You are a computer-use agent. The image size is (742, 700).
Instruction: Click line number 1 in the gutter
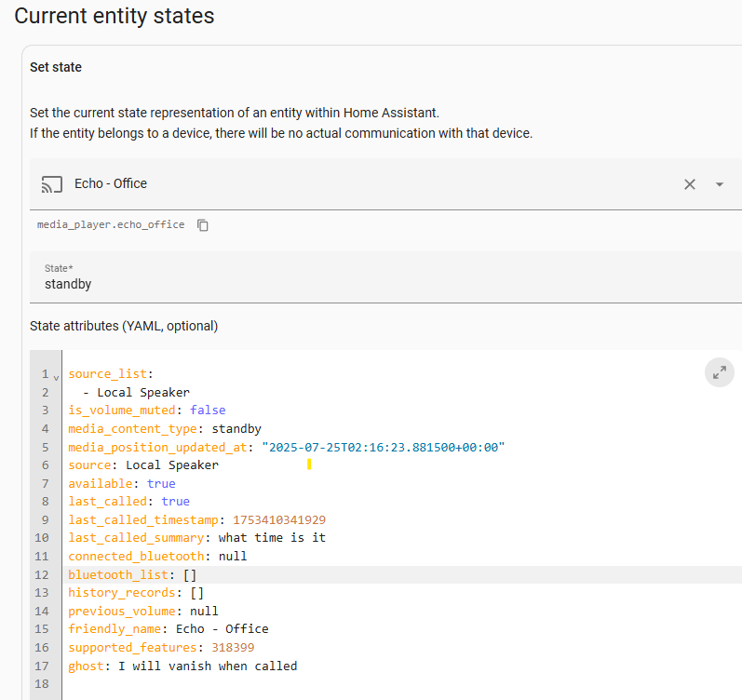45,374
